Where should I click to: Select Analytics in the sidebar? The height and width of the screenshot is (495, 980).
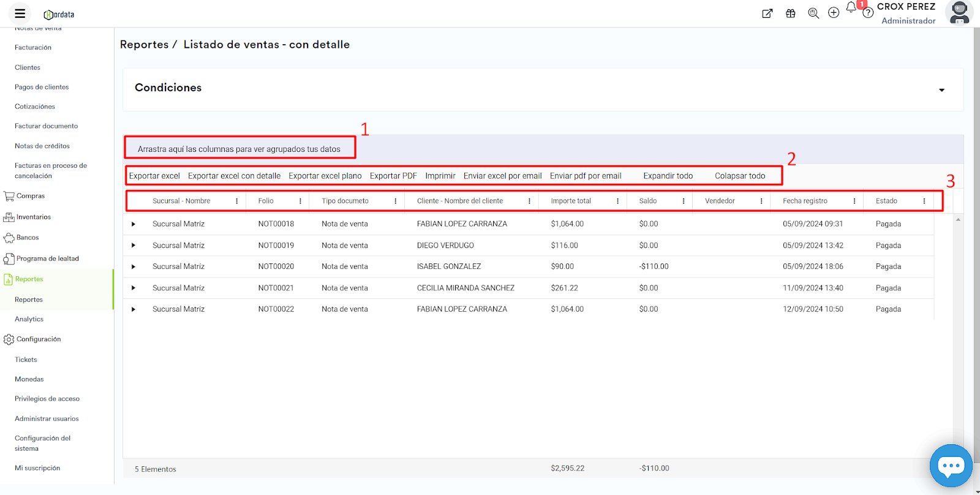(x=29, y=319)
